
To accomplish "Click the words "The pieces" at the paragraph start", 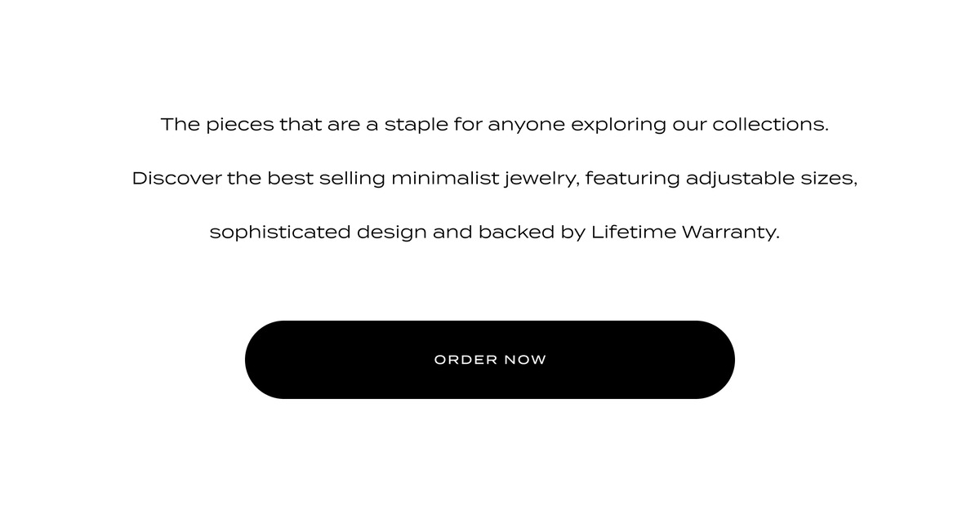I will (217, 125).
